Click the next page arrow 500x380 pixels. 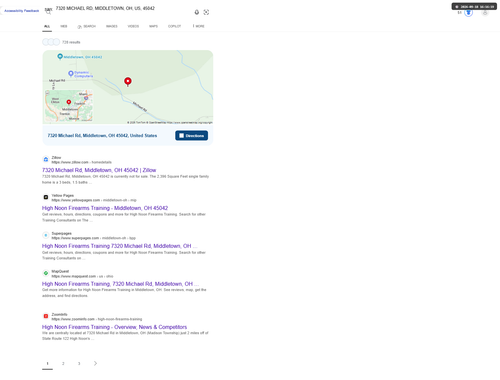95,363
